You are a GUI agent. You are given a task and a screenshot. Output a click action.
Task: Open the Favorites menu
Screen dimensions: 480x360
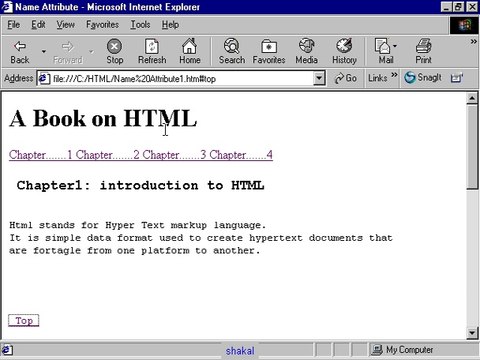(x=102, y=25)
